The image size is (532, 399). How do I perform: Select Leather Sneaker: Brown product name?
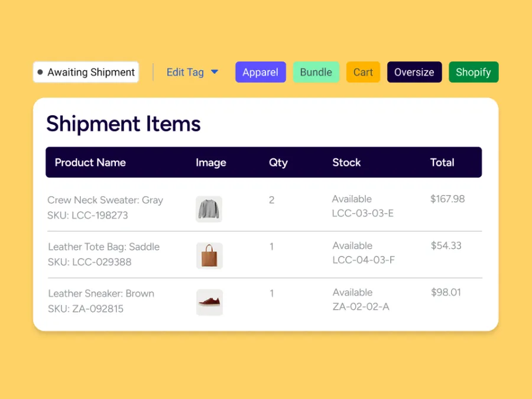[x=101, y=293]
